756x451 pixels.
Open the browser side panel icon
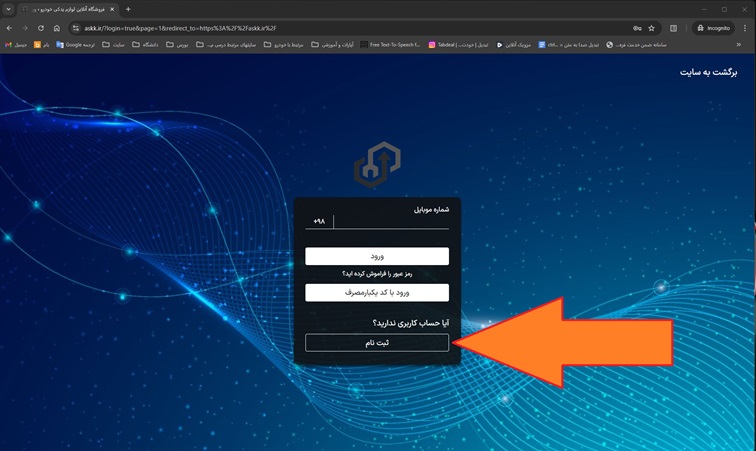pyautogui.click(x=674, y=28)
